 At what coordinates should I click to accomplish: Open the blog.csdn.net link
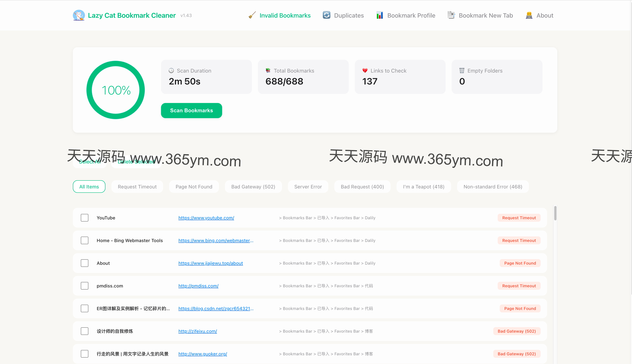(x=216, y=308)
